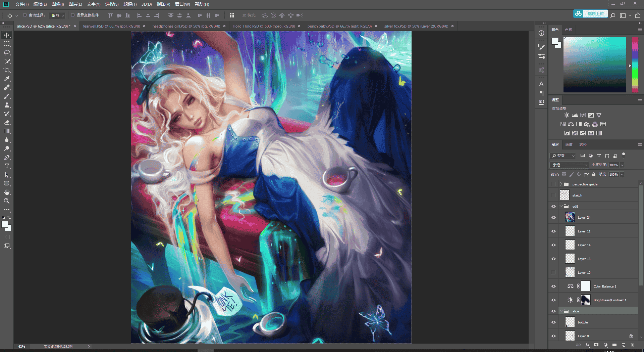Open the Filter (滤镜) menu
Screen dimensions: 644x352
click(x=130, y=4)
